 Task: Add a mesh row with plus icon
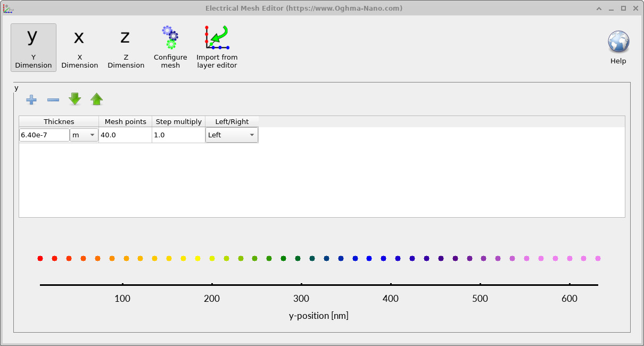31,100
